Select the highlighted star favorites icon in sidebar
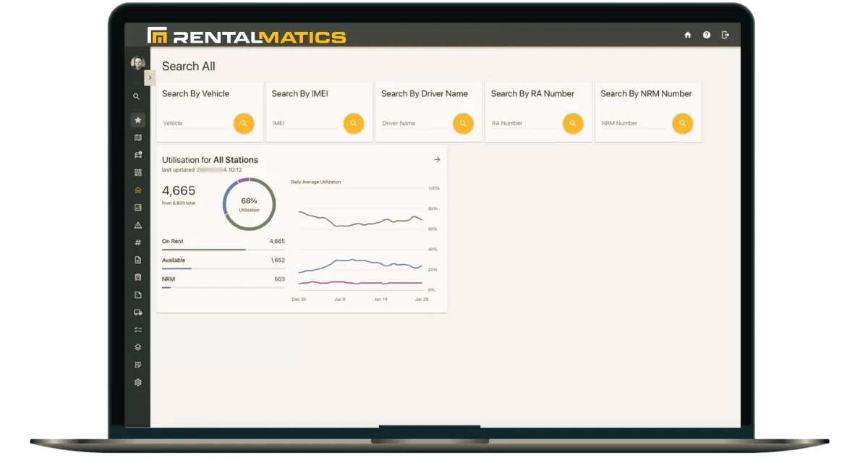868x458 pixels. coord(137,119)
